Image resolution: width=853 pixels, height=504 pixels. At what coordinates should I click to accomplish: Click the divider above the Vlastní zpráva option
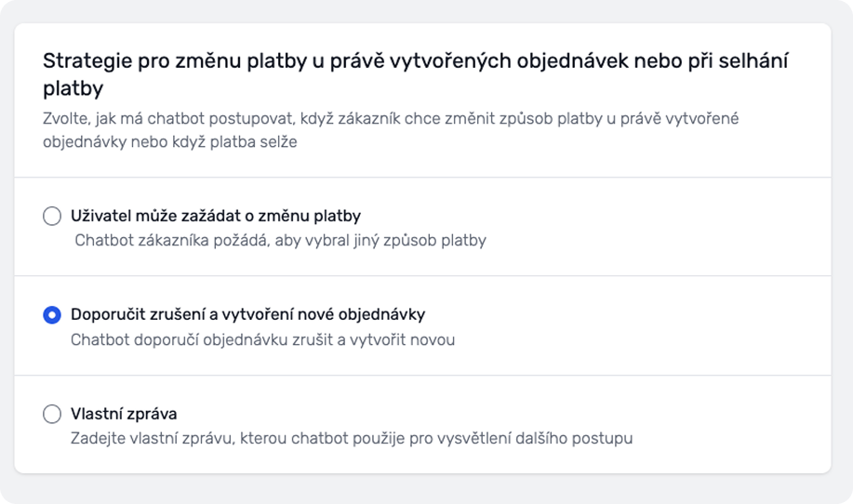point(422,376)
